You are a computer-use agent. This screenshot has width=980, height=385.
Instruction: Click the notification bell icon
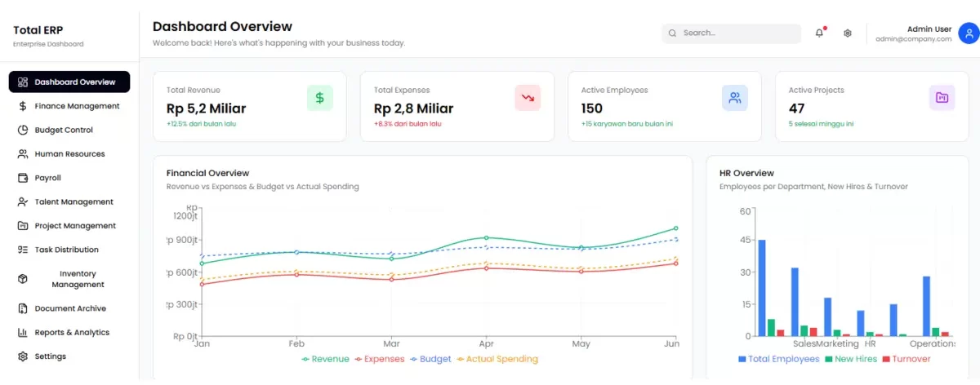pos(819,33)
